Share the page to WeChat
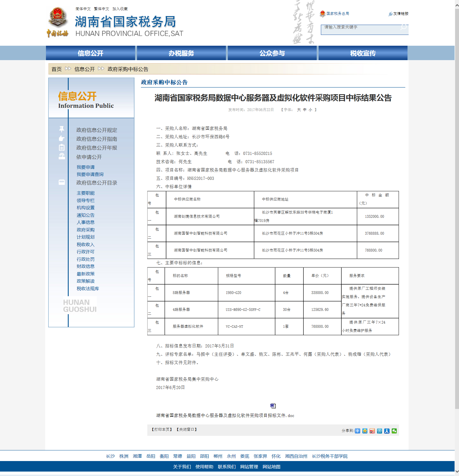 394,431
